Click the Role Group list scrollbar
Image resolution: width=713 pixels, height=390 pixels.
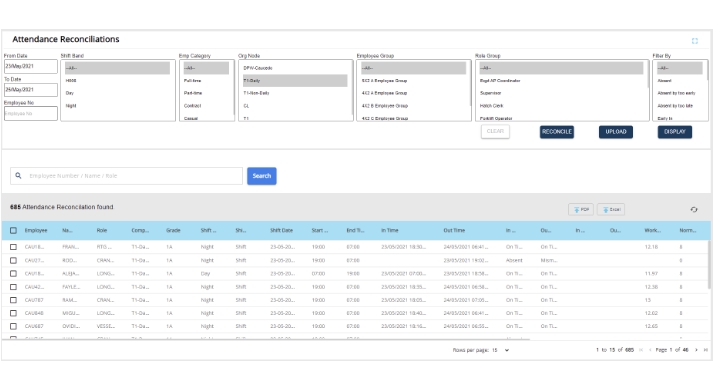tap(648, 74)
